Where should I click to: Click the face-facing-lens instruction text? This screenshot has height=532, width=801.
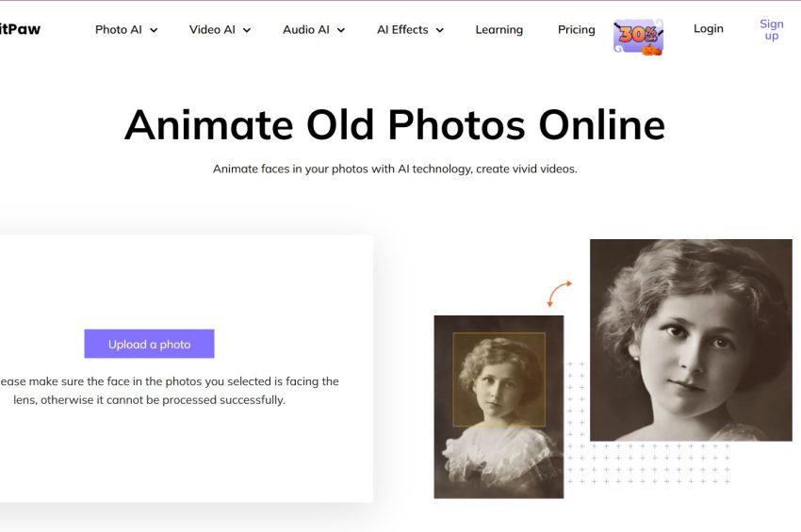[x=170, y=391]
